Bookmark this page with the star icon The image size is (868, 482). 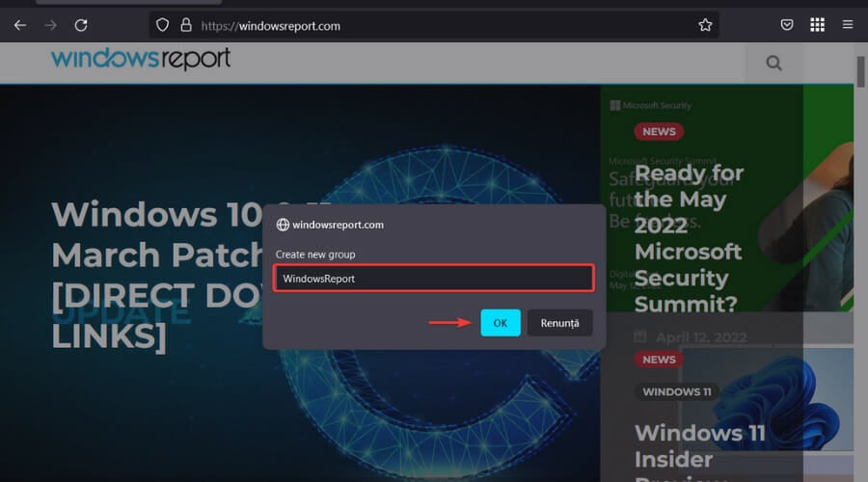click(705, 25)
